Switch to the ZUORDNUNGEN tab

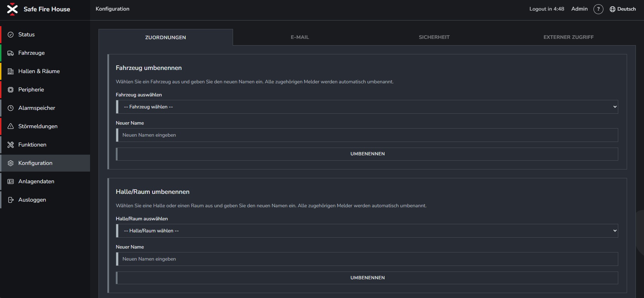(166, 37)
